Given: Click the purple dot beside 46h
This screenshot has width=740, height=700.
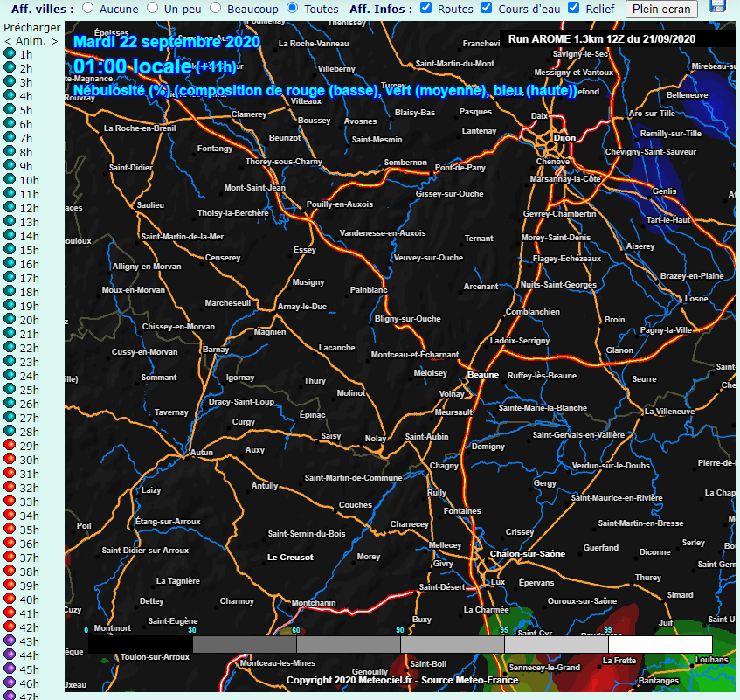Looking at the screenshot, I should [x=10, y=683].
